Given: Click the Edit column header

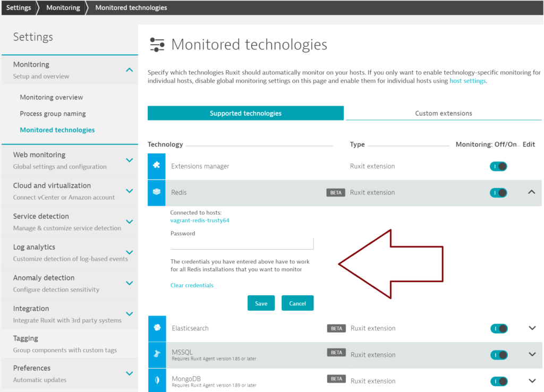Looking at the screenshot, I should pyautogui.click(x=529, y=144).
